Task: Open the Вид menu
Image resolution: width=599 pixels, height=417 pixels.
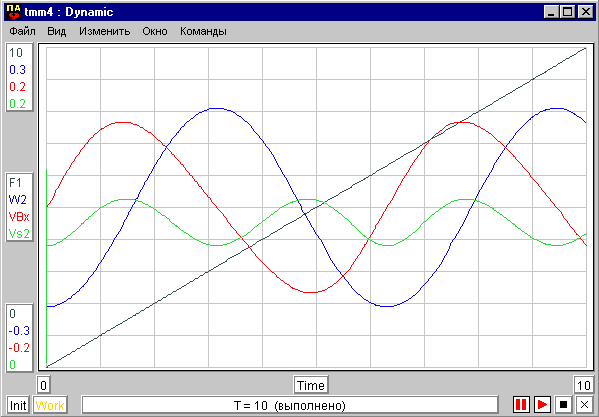Action: (57, 31)
